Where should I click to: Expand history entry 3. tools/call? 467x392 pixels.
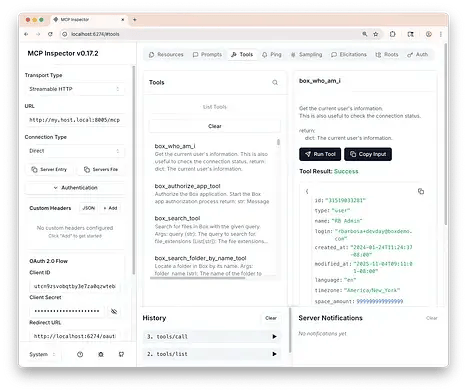212,337
